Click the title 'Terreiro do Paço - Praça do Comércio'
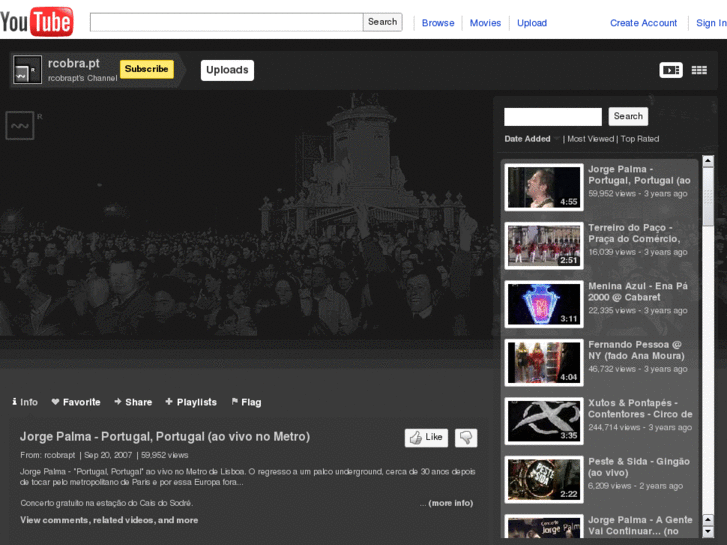 click(634, 233)
